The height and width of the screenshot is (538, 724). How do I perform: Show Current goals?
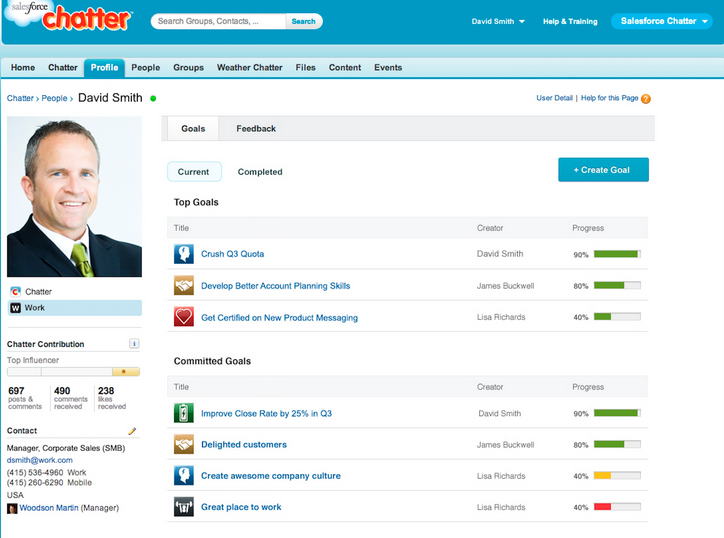(194, 172)
